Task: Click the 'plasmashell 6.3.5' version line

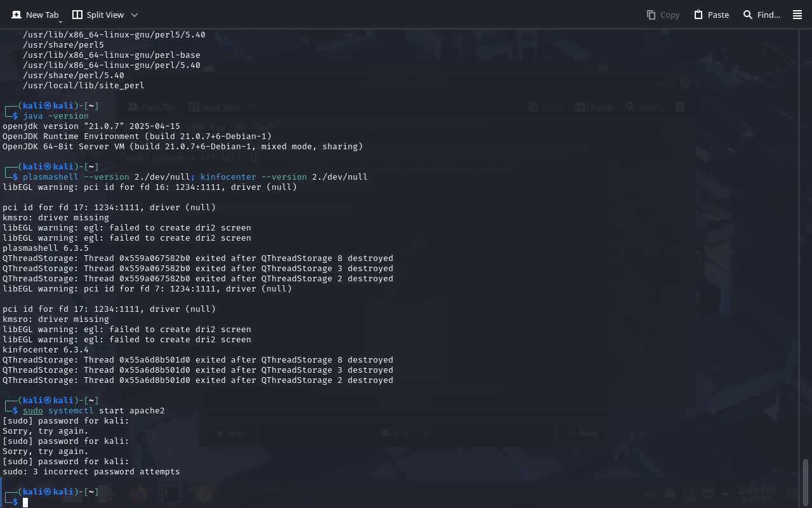Action: 46,248
